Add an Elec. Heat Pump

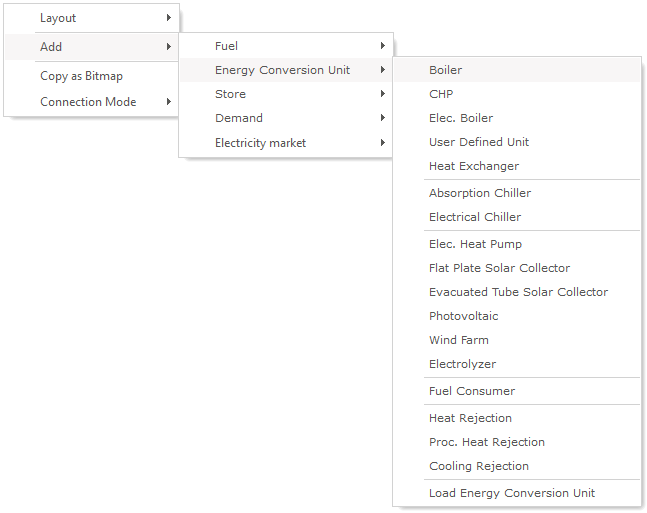(x=517, y=244)
